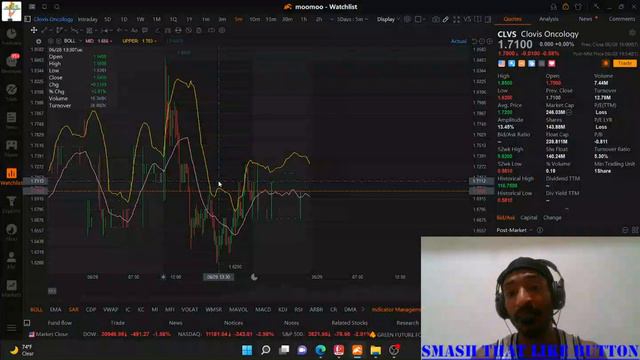Click the US flag badge under price
The height and width of the screenshot is (360, 640).
coord(501,63)
